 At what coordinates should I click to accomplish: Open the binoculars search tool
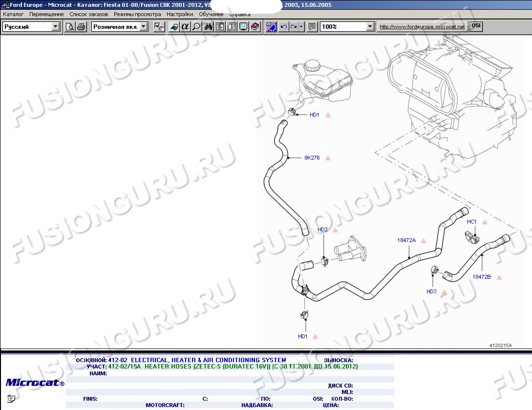tap(208, 26)
